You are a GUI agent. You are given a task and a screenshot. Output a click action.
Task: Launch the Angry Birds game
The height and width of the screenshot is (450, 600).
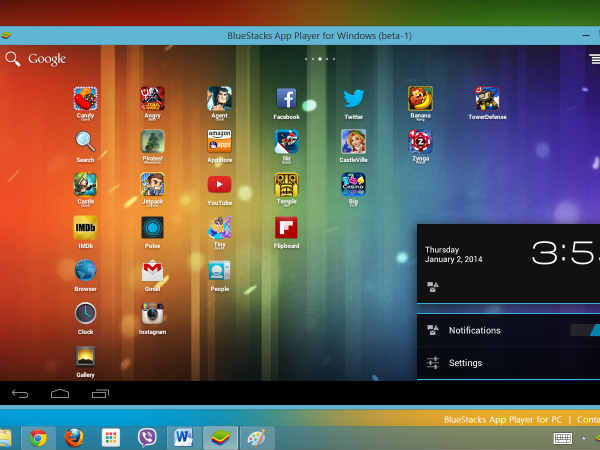point(152,99)
